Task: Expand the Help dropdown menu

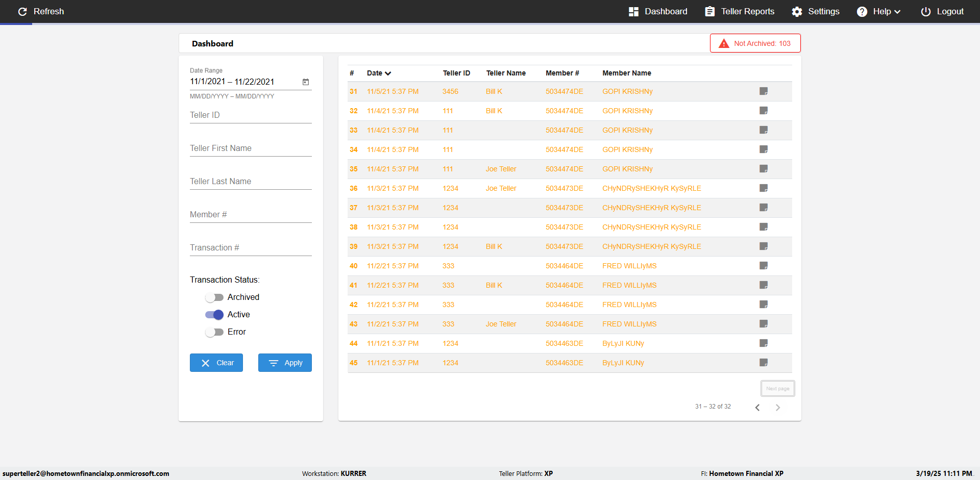Action: [x=879, y=11]
